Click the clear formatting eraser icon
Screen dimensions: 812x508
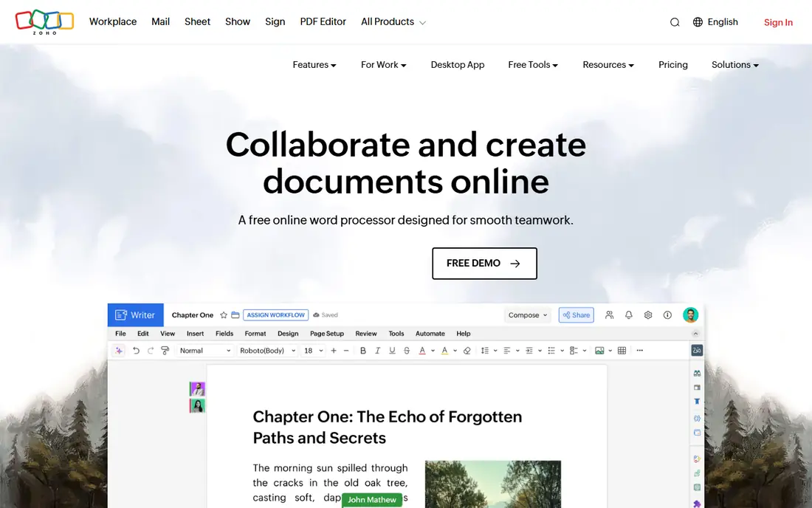tap(467, 351)
